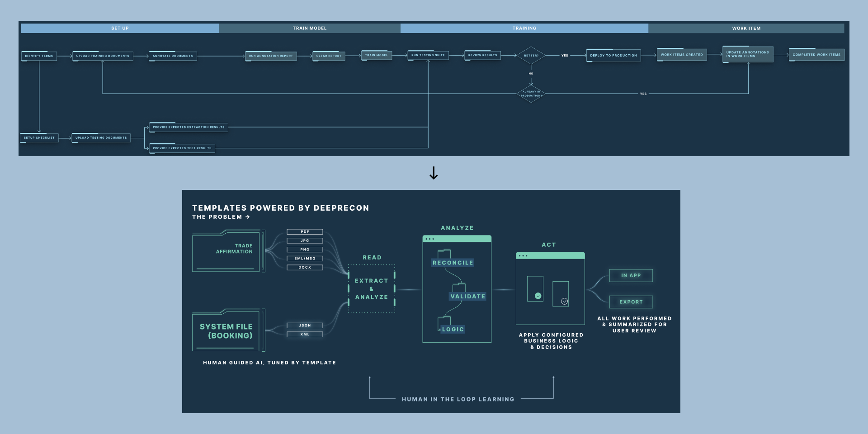Click the Upload Training Documents node

tap(103, 56)
